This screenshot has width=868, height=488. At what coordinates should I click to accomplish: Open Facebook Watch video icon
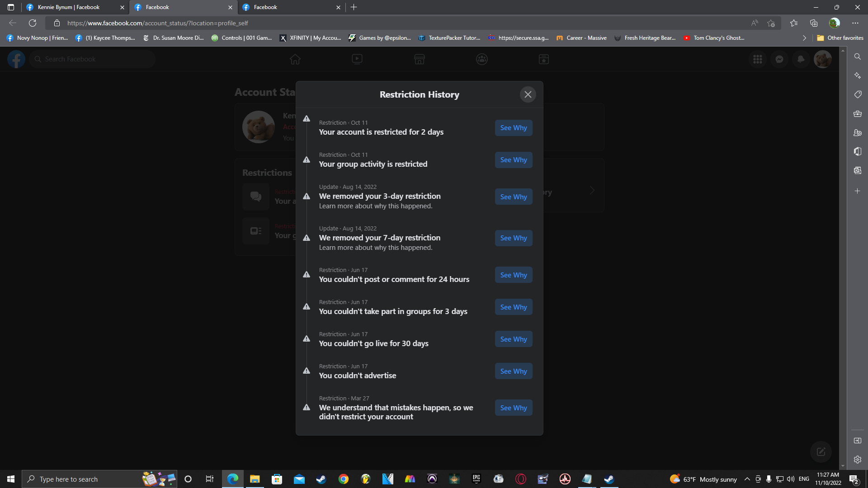click(x=357, y=59)
